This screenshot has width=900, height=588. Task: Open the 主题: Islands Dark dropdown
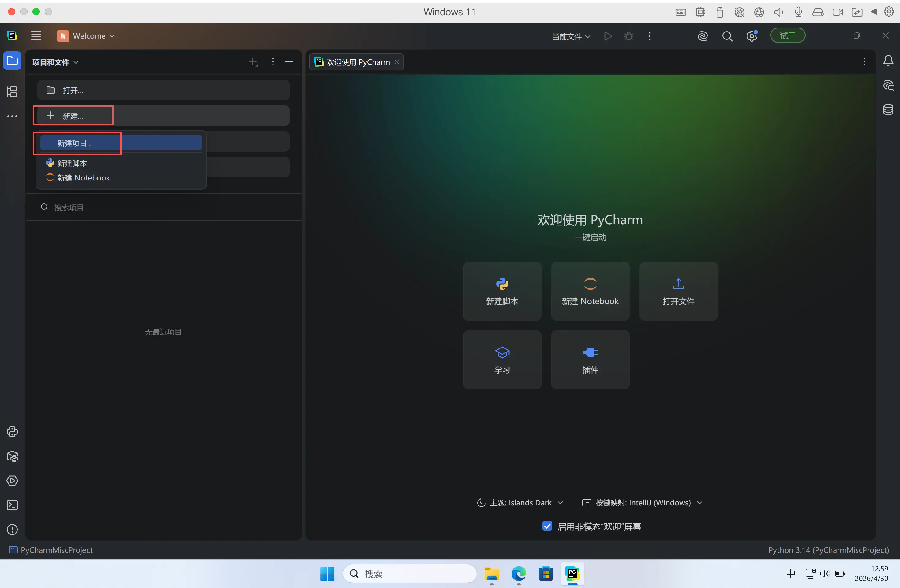click(x=520, y=503)
